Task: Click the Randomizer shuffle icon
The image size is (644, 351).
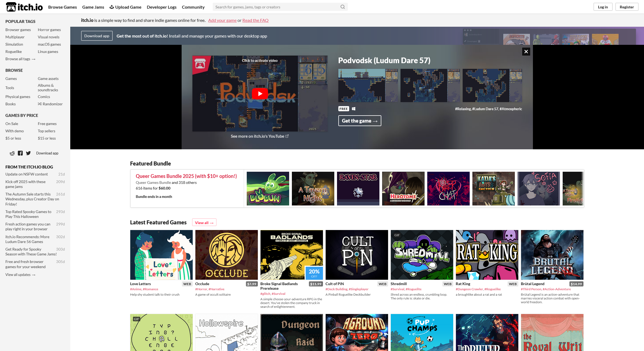Action: [x=39, y=104]
